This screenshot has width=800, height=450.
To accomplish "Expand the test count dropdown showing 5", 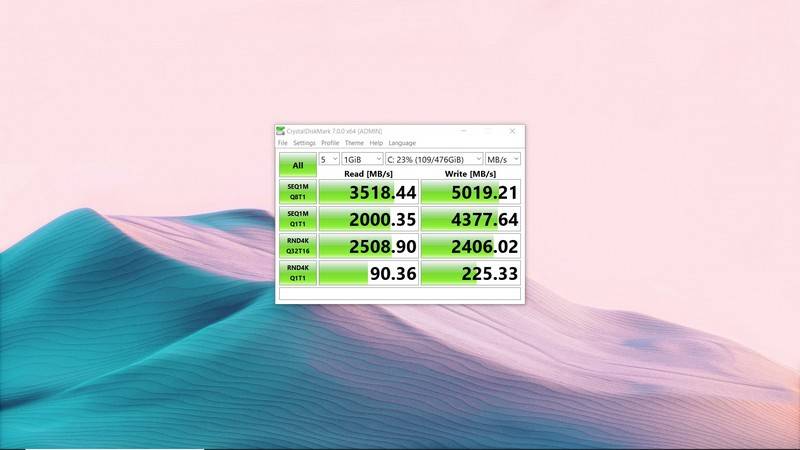I will pos(329,159).
